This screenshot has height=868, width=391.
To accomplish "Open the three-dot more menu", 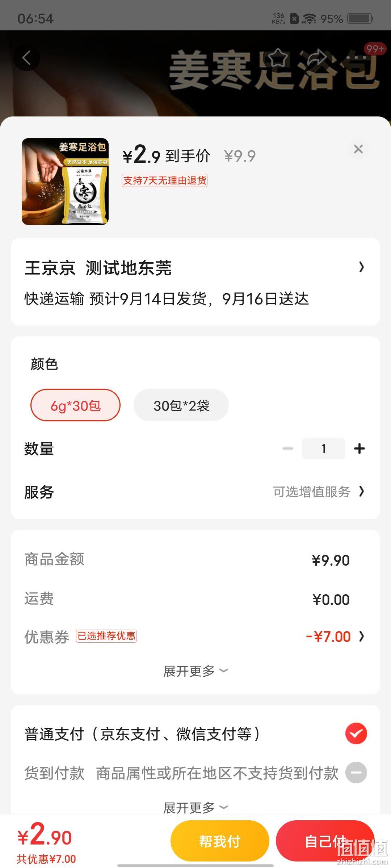I will coord(357,58).
